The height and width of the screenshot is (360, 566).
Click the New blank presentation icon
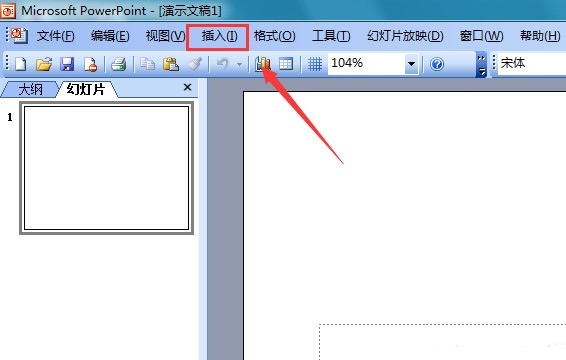(21, 64)
